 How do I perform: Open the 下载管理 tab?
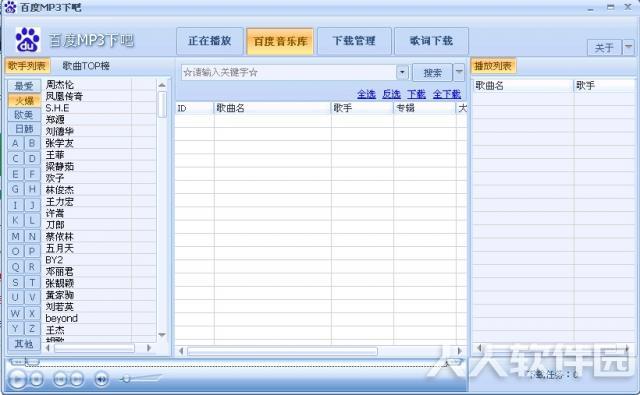(354, 41)
